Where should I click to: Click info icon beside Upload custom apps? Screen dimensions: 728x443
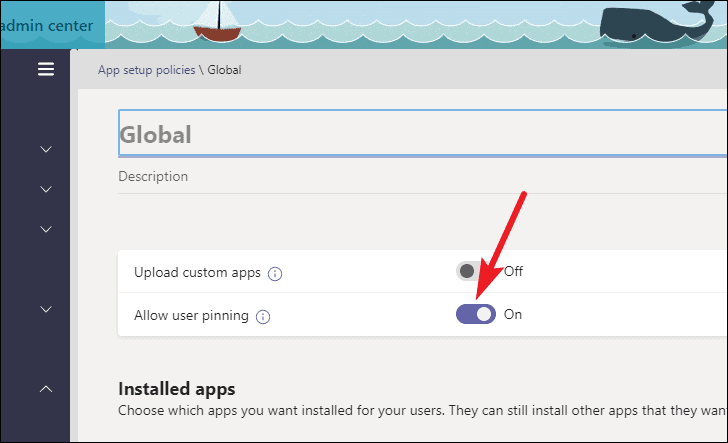coord(275,273)
